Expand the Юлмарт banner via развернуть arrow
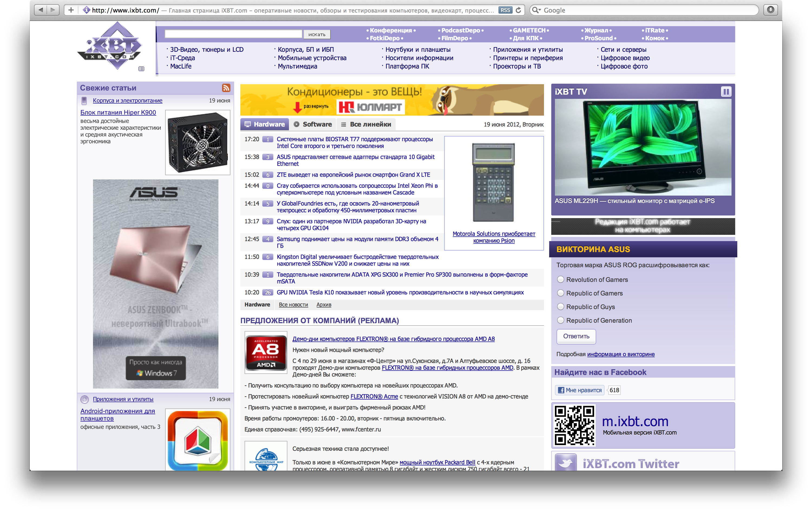 click(x=297, y=107)
